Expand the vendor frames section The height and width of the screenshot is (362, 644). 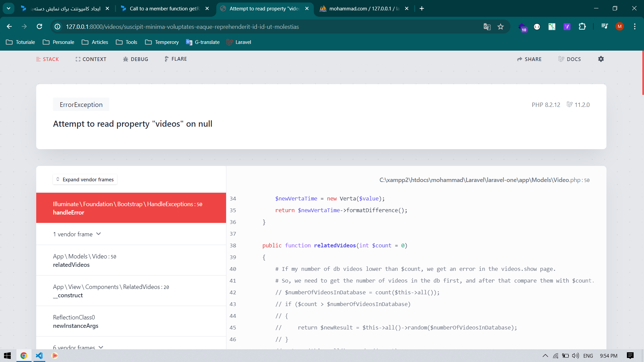[85, 179]
